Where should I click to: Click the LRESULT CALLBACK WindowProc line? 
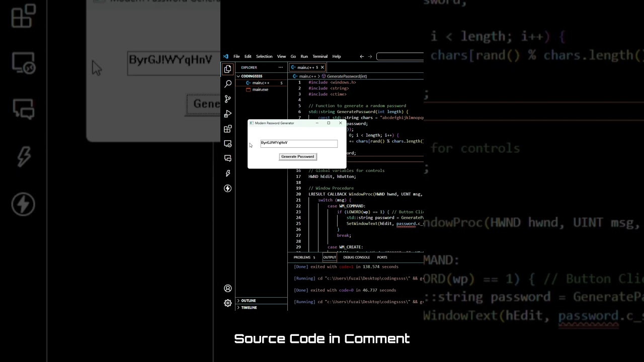pyautogui.click(x=365, y=194)
